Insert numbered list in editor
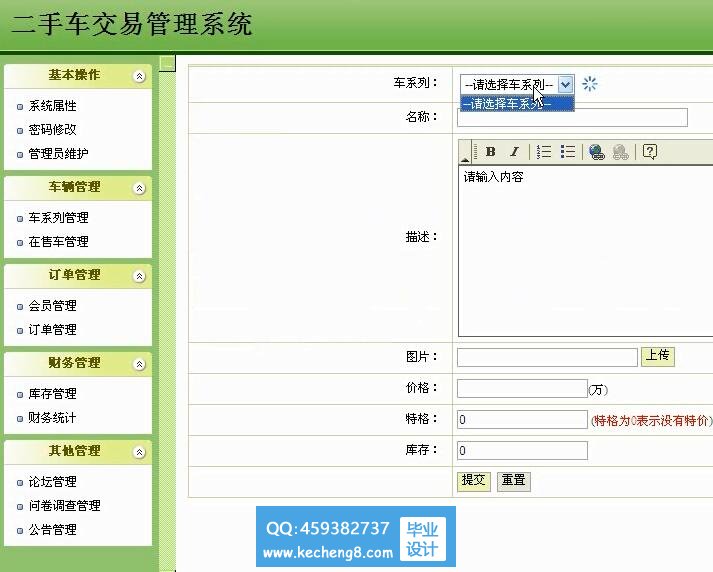The height and width of the screenshot is (572, 713). [543, 151]
